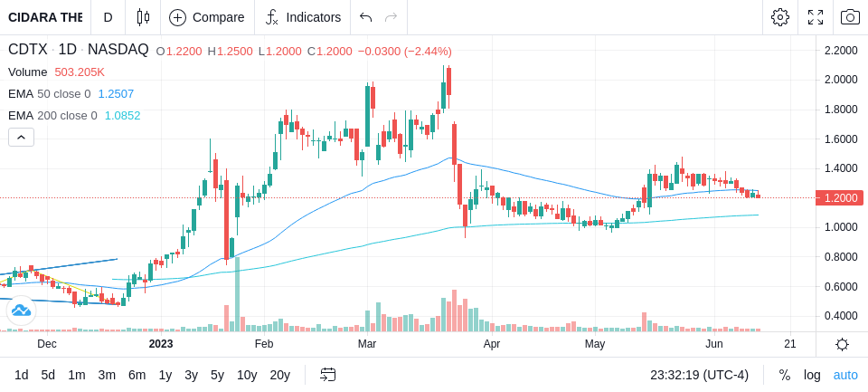Select the 6m time range
Image resolution: width=868 pixels, height=392 pixels.
click(137, 376)
